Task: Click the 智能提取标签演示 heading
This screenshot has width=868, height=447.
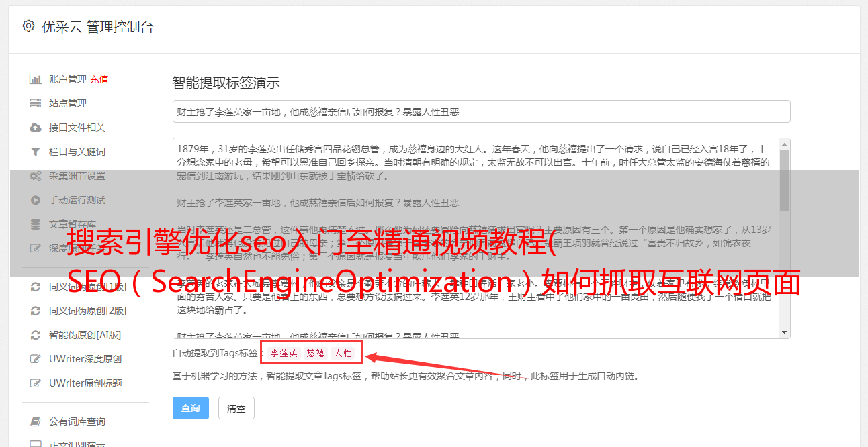Action: pyautogui.click(x=226, y=83)
